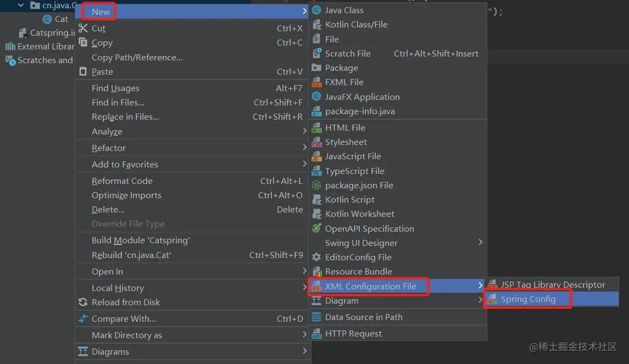Viewport: 629px width, 364px height.
Task: Open the Diagrams entry at menu bottom
Action: pyautogui.click(x=192, y=351)
